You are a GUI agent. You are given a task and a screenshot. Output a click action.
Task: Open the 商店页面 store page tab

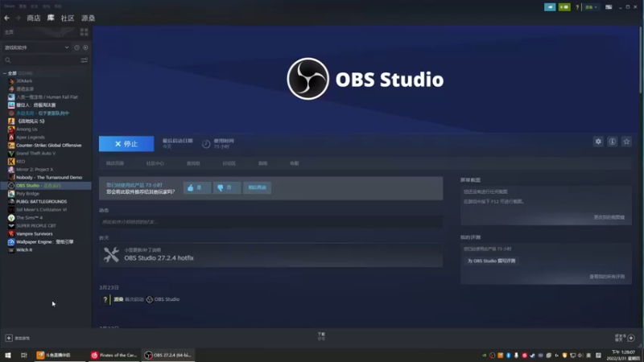[x=115, y=163]
